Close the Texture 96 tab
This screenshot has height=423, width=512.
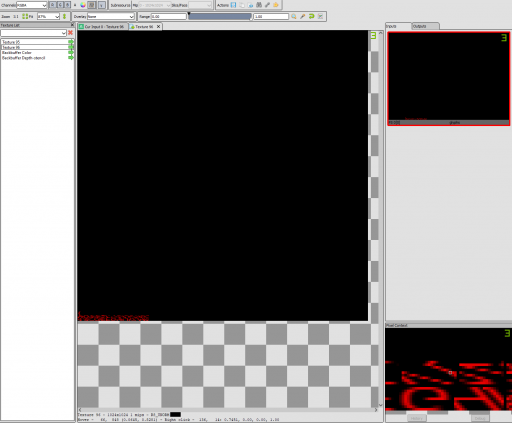(x=159, y=27)
